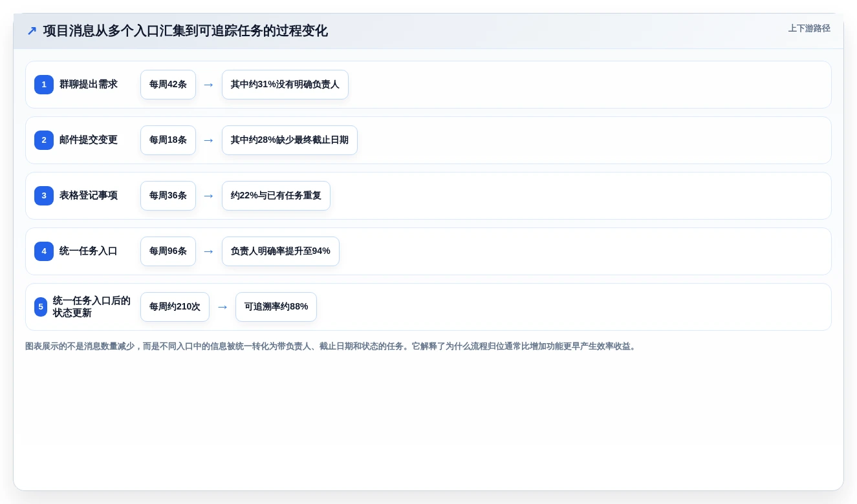Click the arrow after 每周36条
The image size is (857, 504).
(208, 196)
